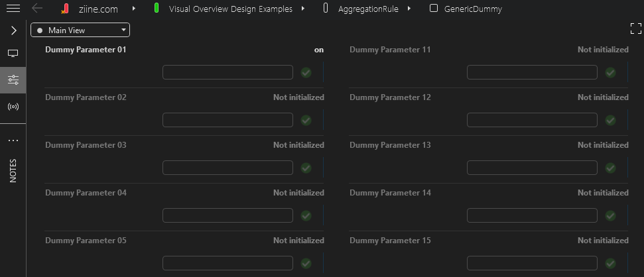Expand the sidebar with the chevron arrow
Image resolution: width=644 pixels, height=277 pixels.
[x=13, y=30]
